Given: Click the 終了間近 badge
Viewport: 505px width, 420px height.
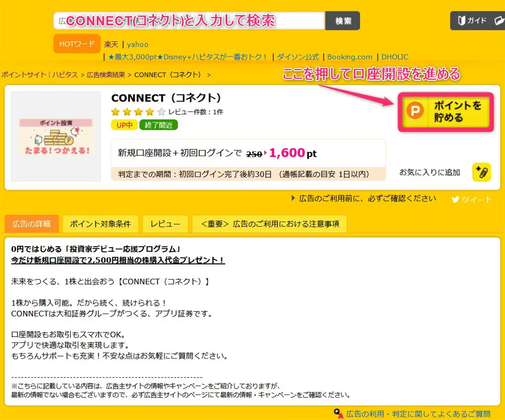Looking at the screenshot, I should (159, 125).
